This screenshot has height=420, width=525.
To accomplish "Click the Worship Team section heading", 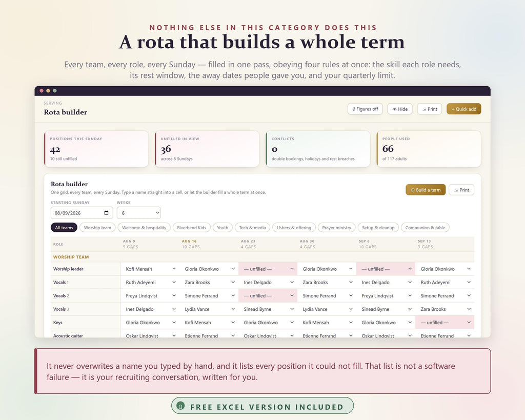I will (x=71, y=257).
